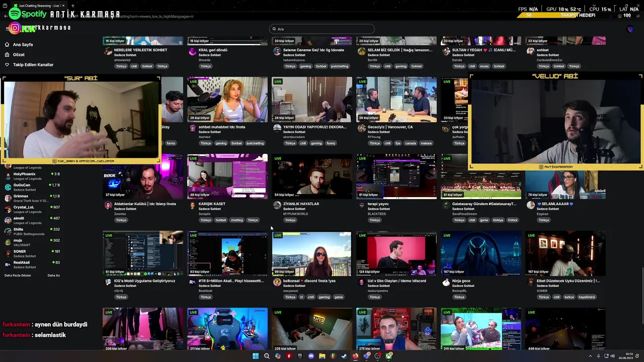Open GuGuCan channel avatar in sidebar
This screenshot has width=644, height=362.
coord(8,187)
